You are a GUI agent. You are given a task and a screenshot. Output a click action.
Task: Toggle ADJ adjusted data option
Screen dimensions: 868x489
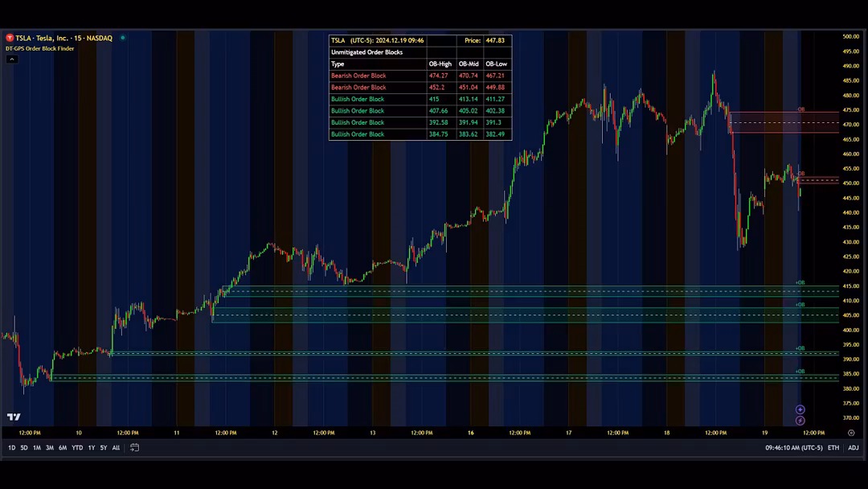pyautogui.click(x=853, y=447)
